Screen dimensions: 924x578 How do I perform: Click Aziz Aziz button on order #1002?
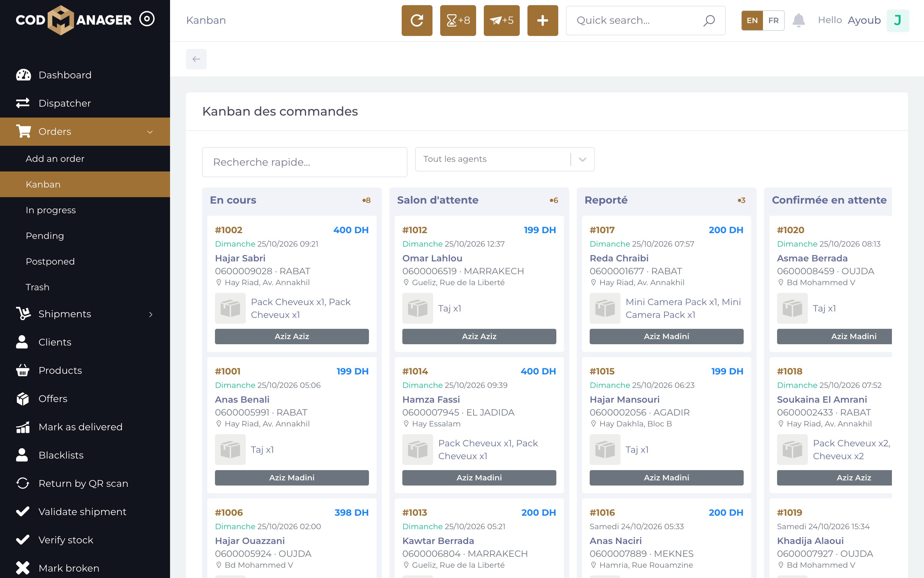pyautogui.click(x=292, y=337)
